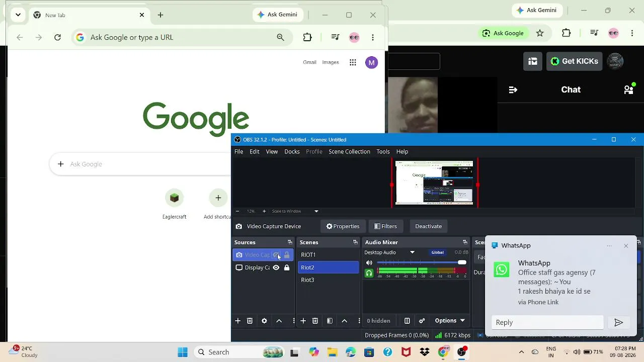Open source properties gear in Sources panel

(264, 321)
